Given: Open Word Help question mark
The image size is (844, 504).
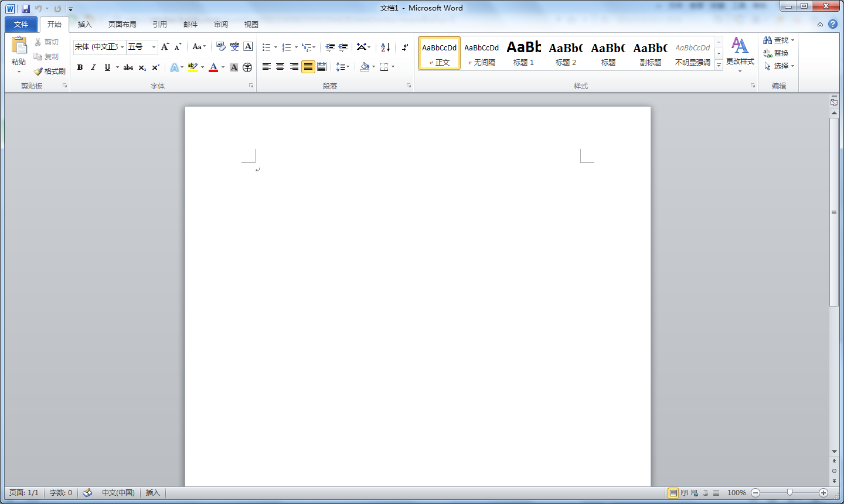Looking at the screenshot, I should pos(833,24).
